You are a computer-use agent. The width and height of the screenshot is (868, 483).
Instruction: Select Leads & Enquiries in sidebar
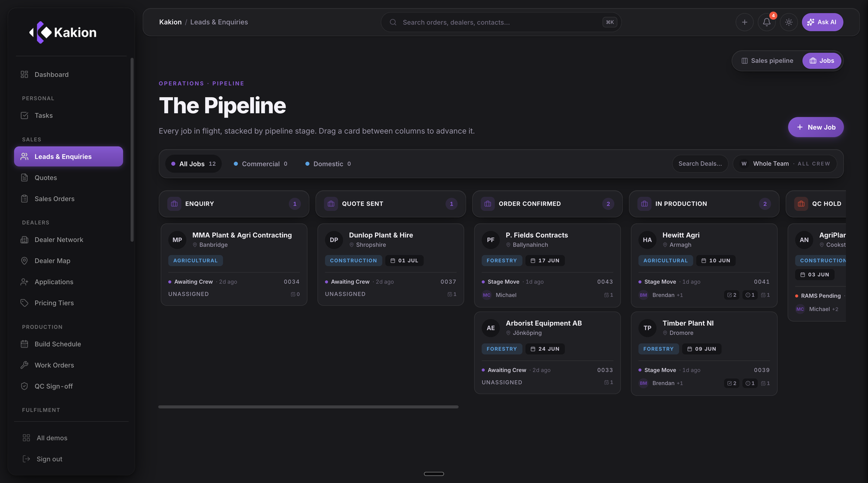[68, 157]
